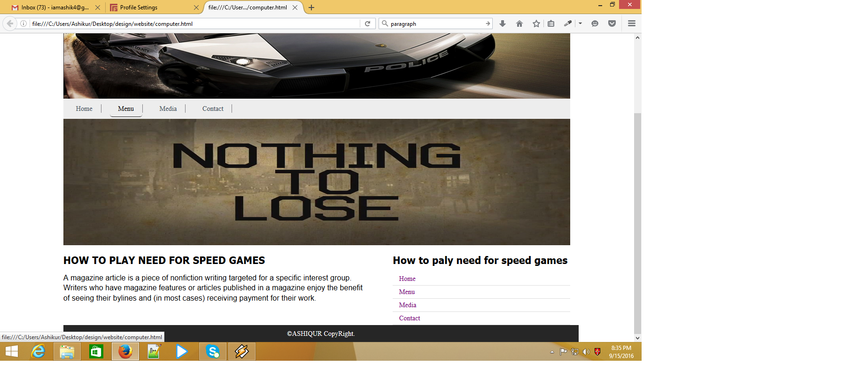Click Menu in the page navigation bar

(x=126, y=109)
